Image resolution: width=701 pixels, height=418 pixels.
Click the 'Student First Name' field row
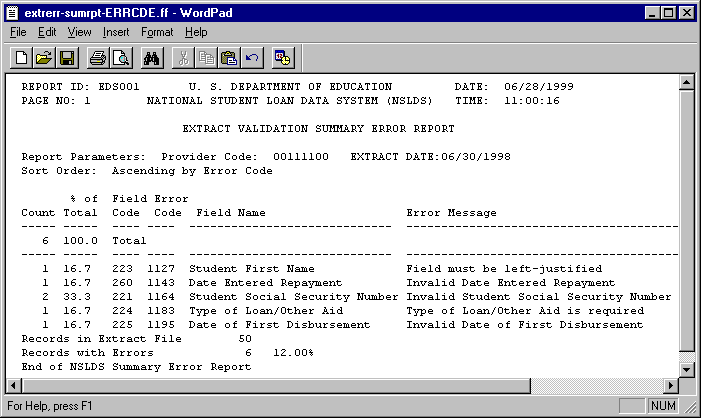(x=252, y=269)
